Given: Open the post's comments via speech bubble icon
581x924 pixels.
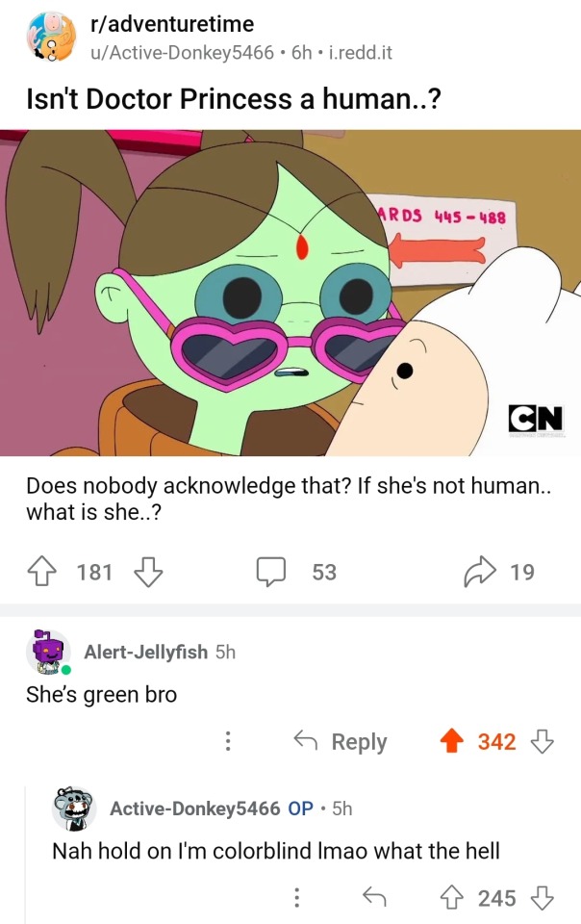Looking at the screenshot, I should click(270, 572).
